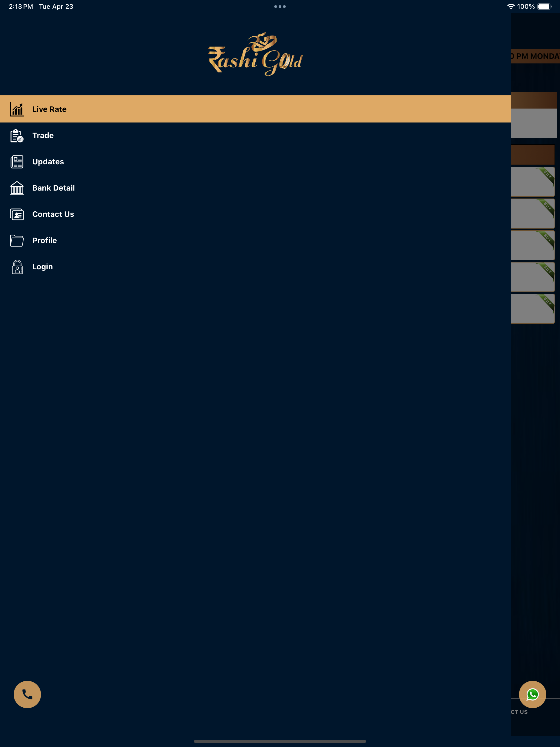Open Contact Us menu entry
This screenshot has height=747, width=560.
[x=255, y=214]
